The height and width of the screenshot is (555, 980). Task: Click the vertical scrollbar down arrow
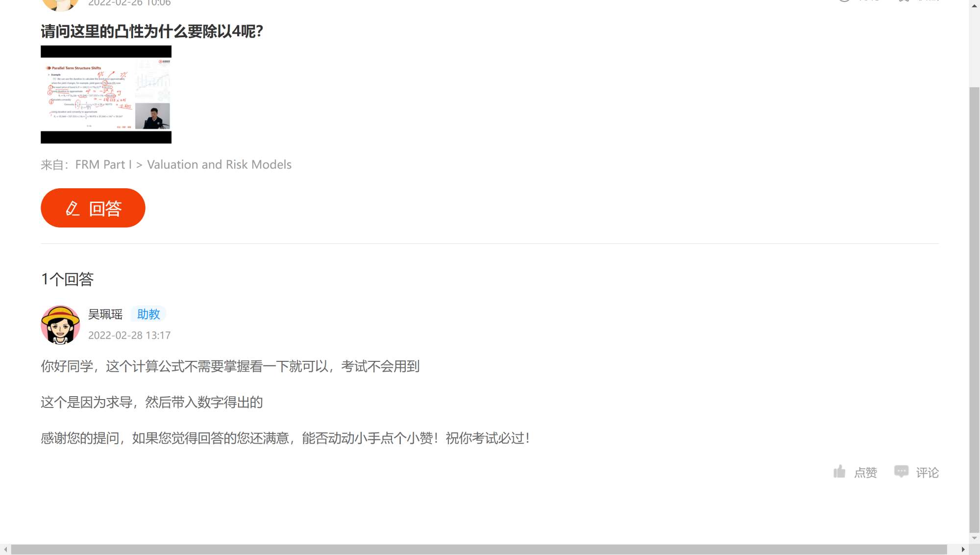[974, 538]
